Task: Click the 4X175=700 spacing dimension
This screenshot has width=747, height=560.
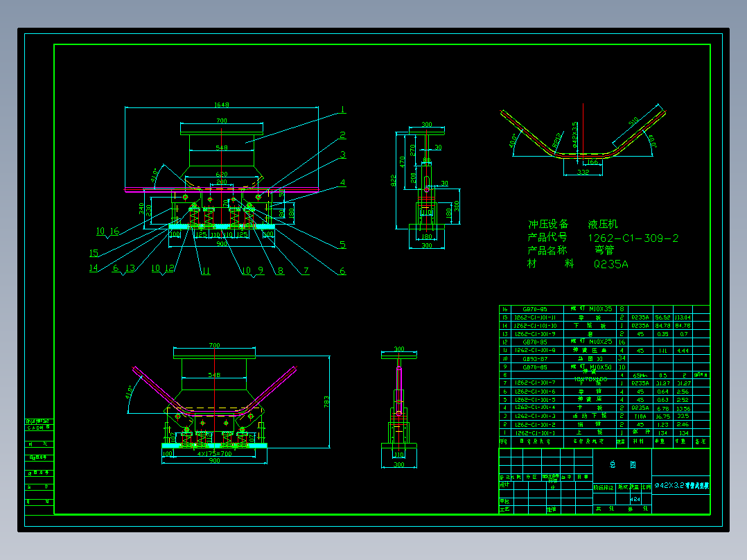Action: [214, 454]
